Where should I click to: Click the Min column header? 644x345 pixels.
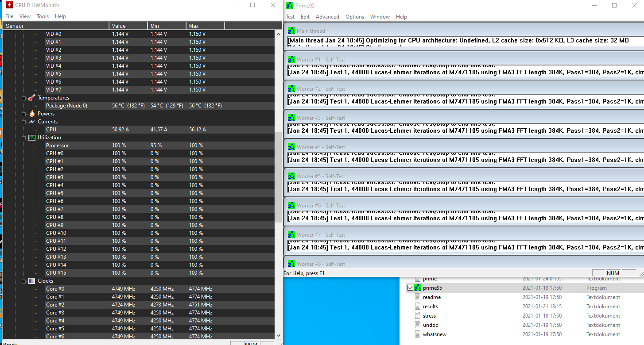(167, 26)
